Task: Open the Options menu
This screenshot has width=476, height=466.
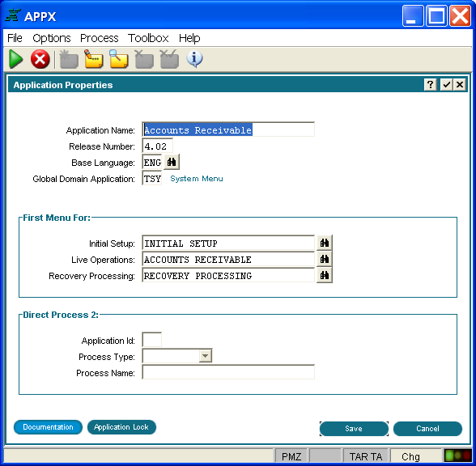Action: (x=52, y=38)
